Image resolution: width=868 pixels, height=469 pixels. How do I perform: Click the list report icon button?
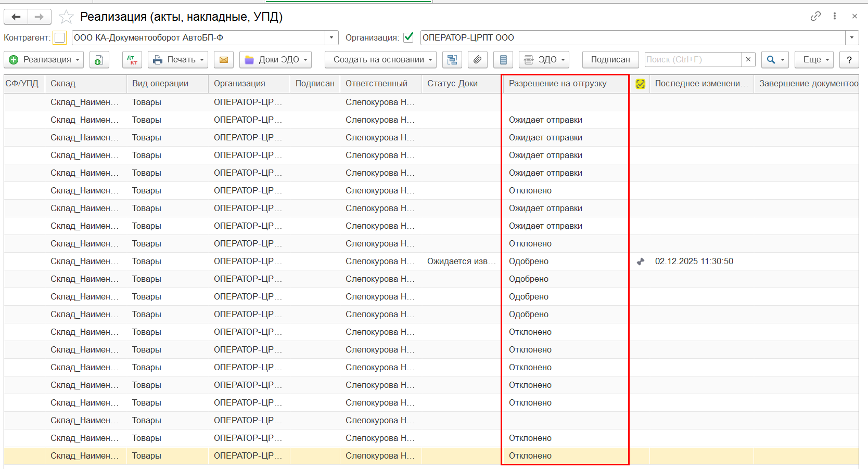503,60
